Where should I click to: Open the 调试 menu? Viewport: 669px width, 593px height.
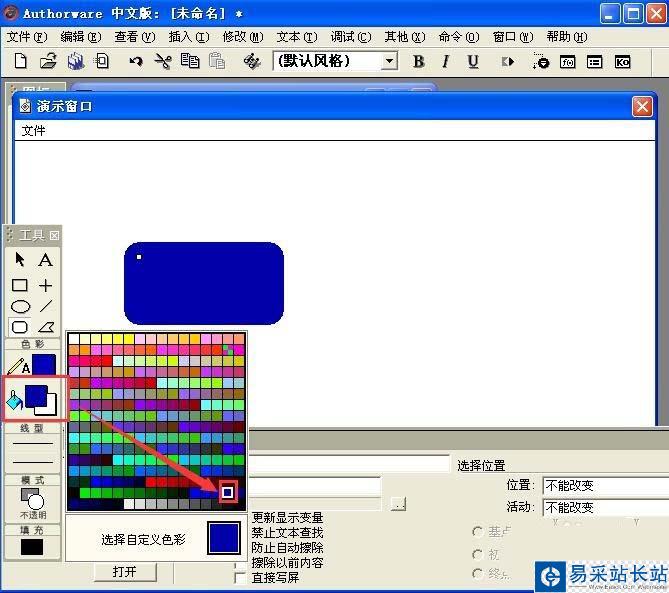[x=351, y=37]
